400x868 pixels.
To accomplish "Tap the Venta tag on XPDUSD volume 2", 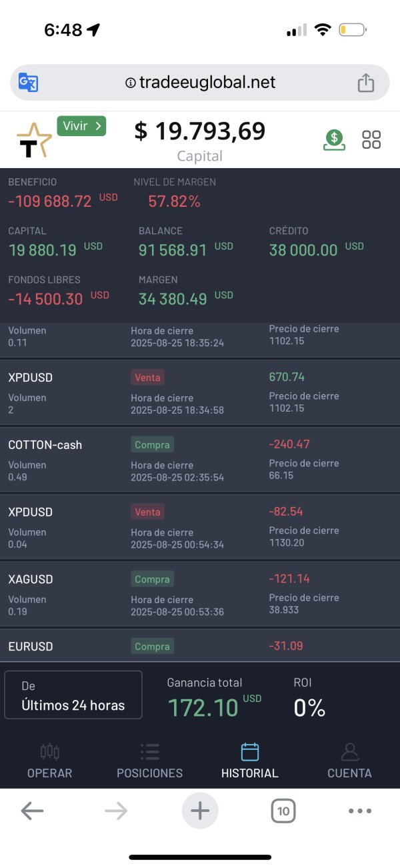I will (x=147, y=378).
